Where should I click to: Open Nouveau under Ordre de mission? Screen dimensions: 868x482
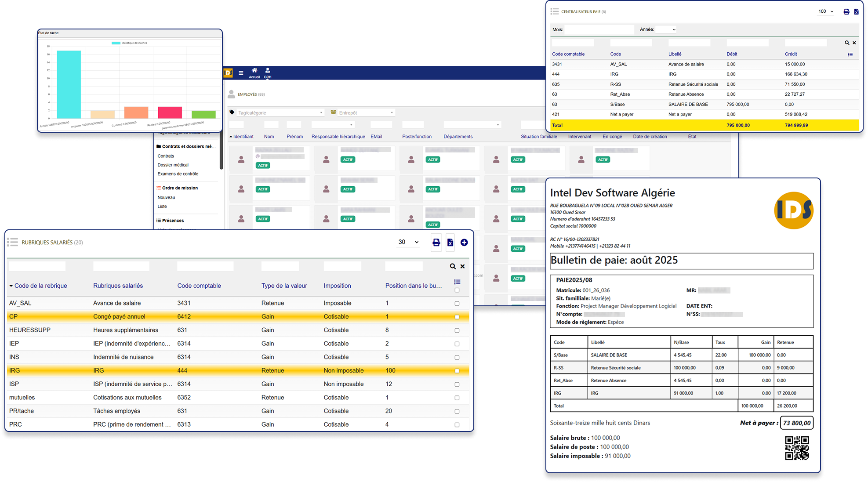(166, 197)
